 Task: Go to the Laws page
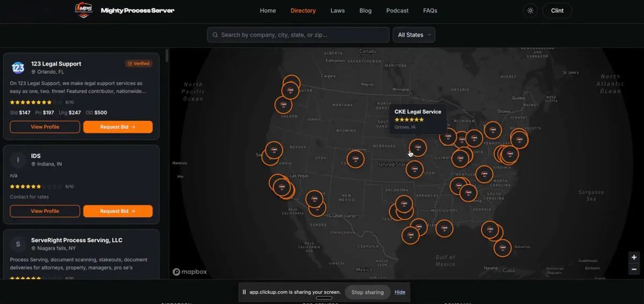click(338, 11)
